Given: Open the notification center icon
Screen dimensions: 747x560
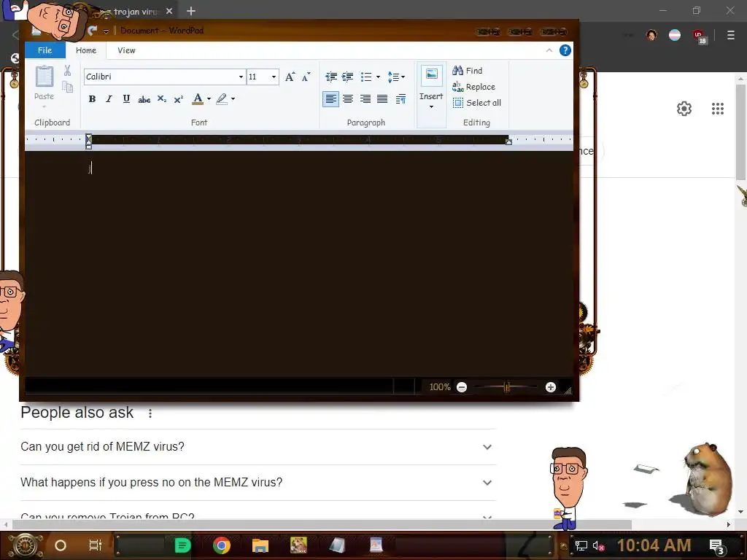Looking at the screenshot, I should (717, 546).
